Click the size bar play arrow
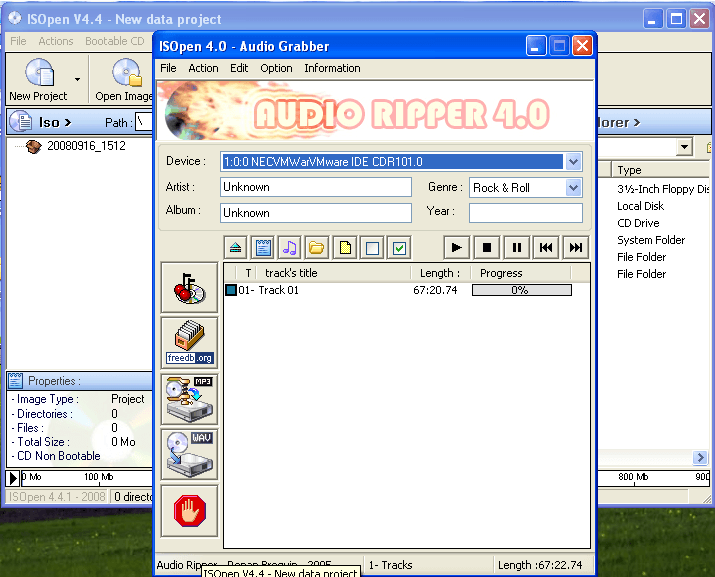The height and width of the screenshot is (577, 715). 13,478
